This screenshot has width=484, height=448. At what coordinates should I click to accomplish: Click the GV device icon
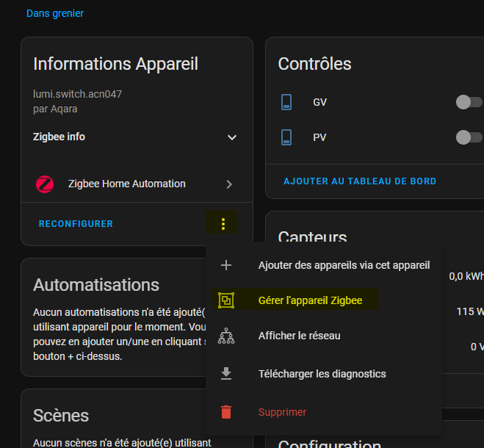click(287, 102)
